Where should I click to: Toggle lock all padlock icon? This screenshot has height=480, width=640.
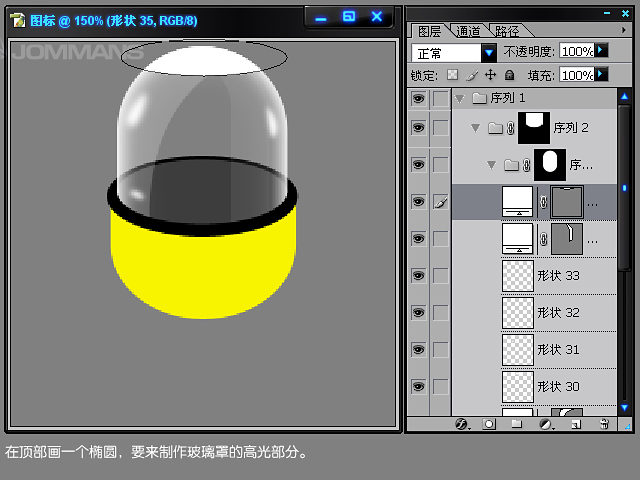509,75
